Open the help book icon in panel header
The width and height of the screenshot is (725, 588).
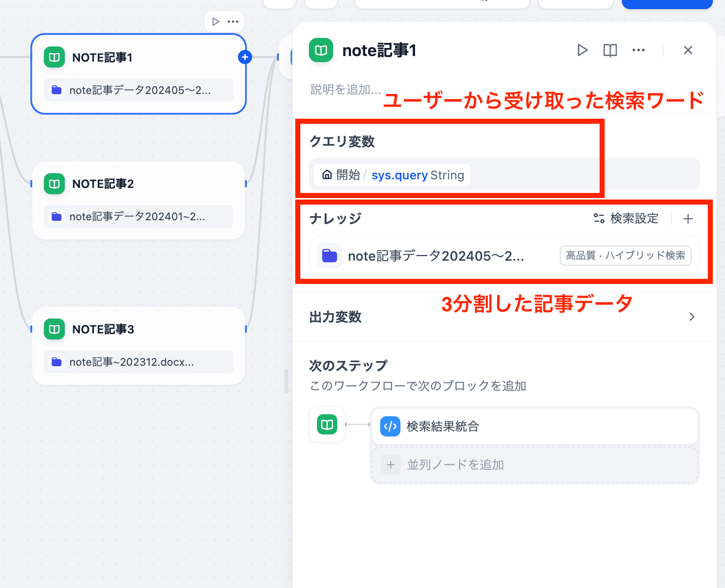click(x=610, y=50)
